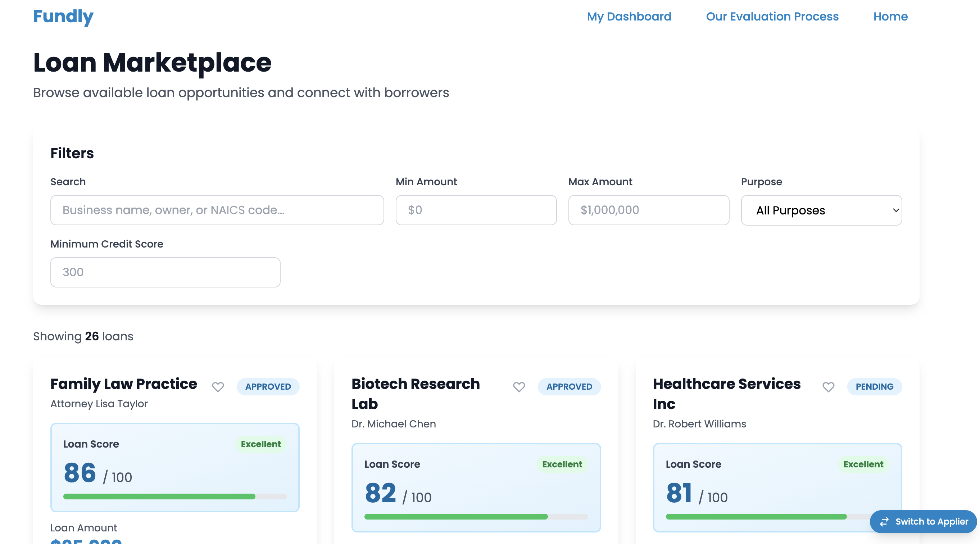Open the Purpose dropdown

click(821, 210)
